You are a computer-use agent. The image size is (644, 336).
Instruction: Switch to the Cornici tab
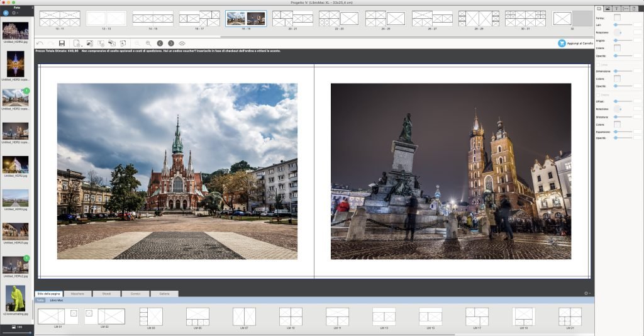click(x=135, y=294)
